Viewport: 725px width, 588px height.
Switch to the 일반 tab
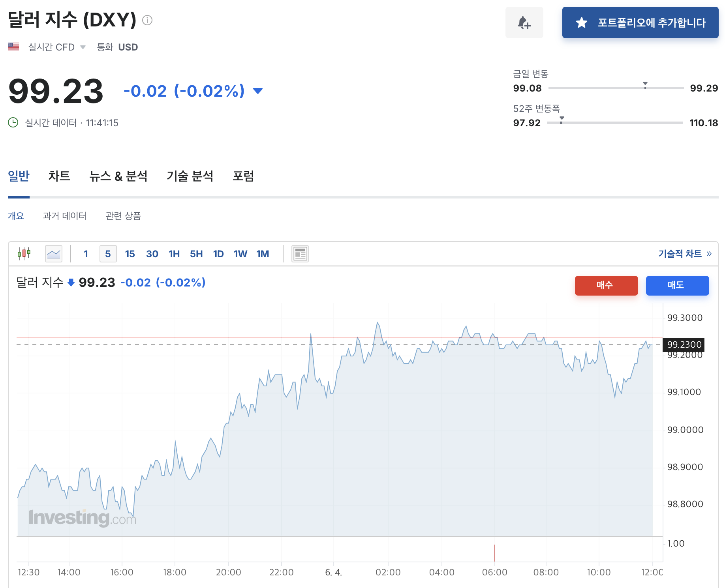19,176
